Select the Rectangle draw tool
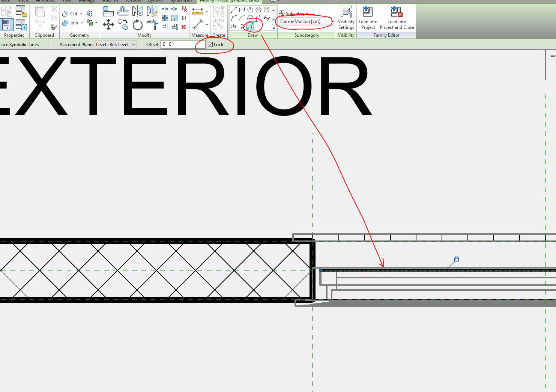The image size is (556, 392). coord(242,10)
